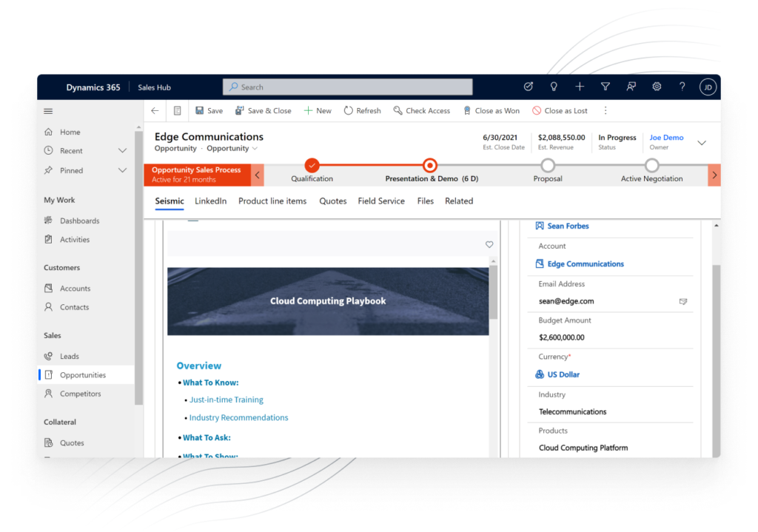Image resolution: width=758 pixels, height=532 pixels.
Task: Move to next stage with right arrow
Action: (x=714, y=175)
